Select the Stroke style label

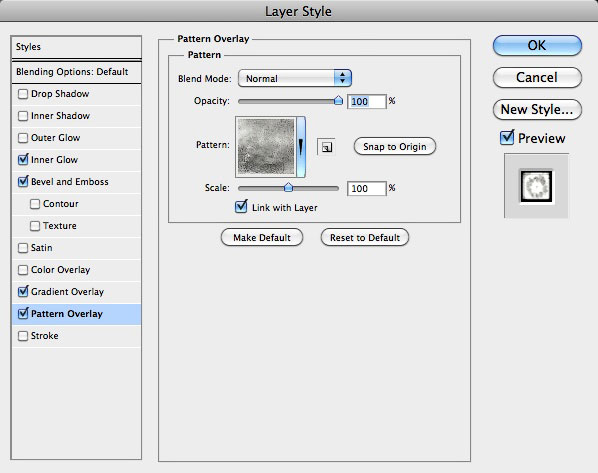pos(44,336)
